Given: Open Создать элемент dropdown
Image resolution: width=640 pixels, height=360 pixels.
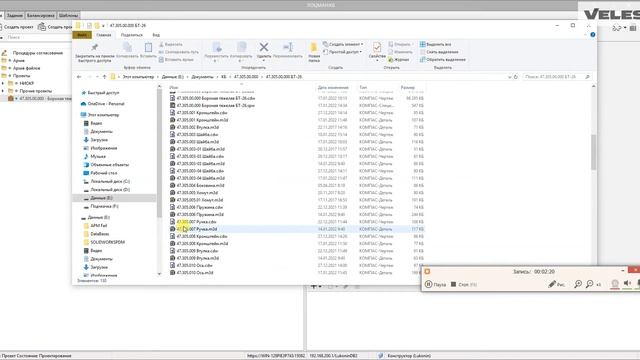Looking at the screenshot, I should pos(342,44).
